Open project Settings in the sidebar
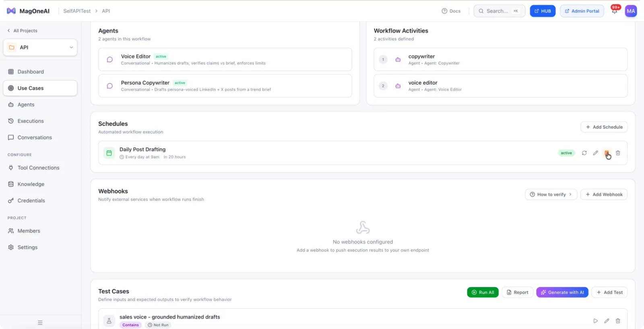 coord(40,248)
